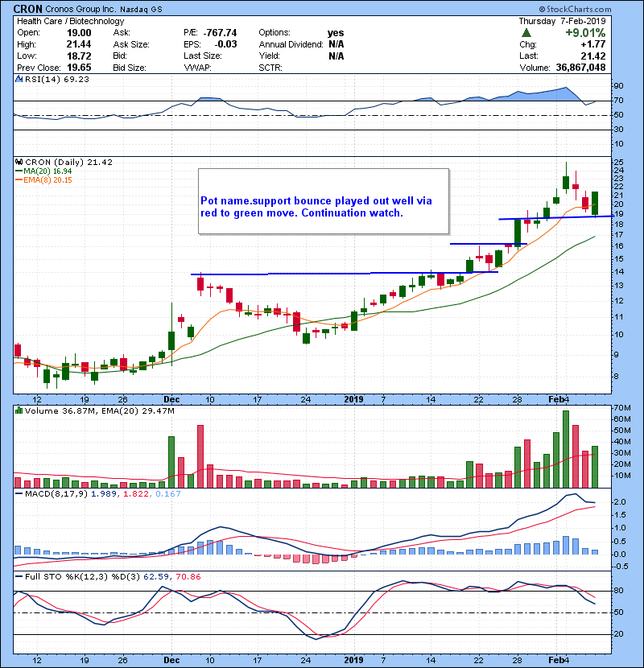The image size is (644, 668).
Task: Click the EPS value -0.03
Action: click(x=225, y=44)
